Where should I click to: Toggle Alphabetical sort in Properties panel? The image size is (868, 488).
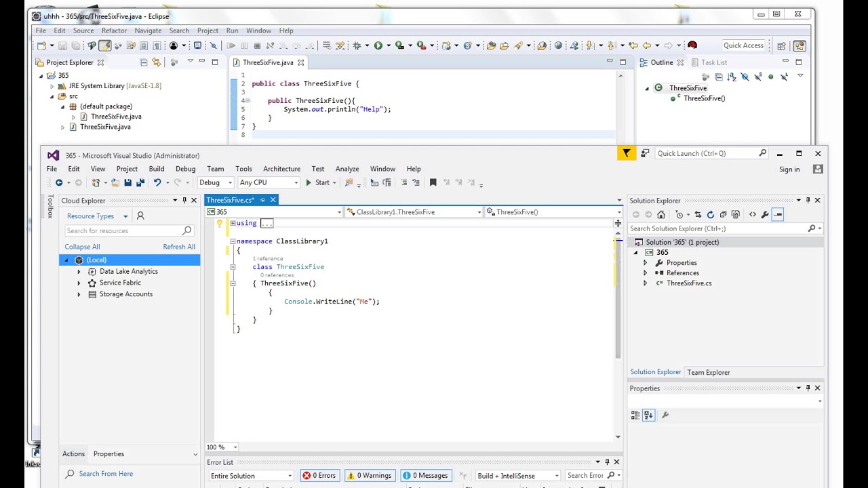pyautogui.click(x=648, y=415)
